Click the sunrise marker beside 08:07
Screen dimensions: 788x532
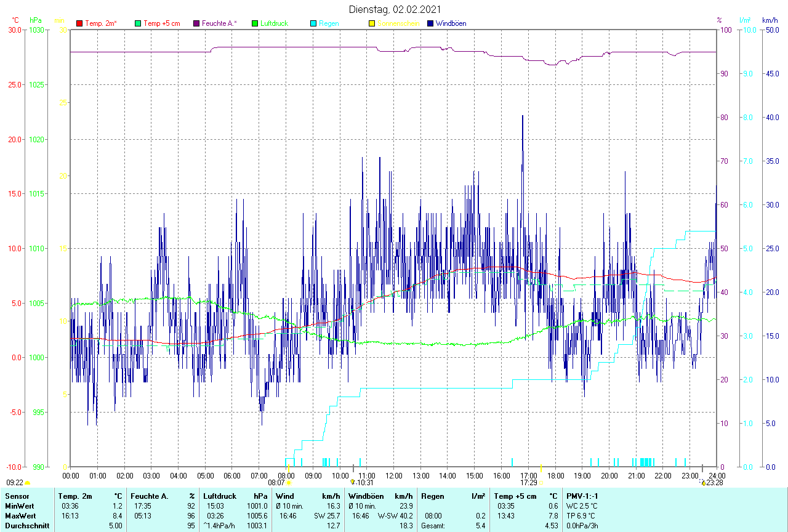288,483
